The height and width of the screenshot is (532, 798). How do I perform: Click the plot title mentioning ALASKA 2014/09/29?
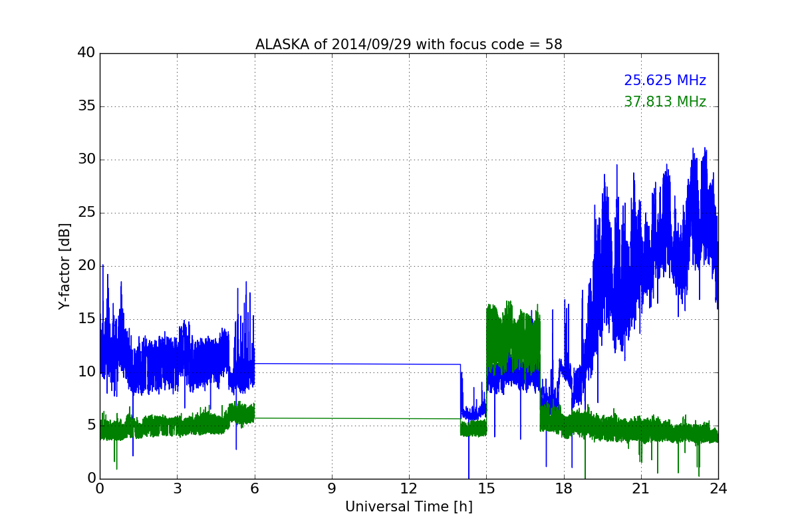(x=409, y=45)
